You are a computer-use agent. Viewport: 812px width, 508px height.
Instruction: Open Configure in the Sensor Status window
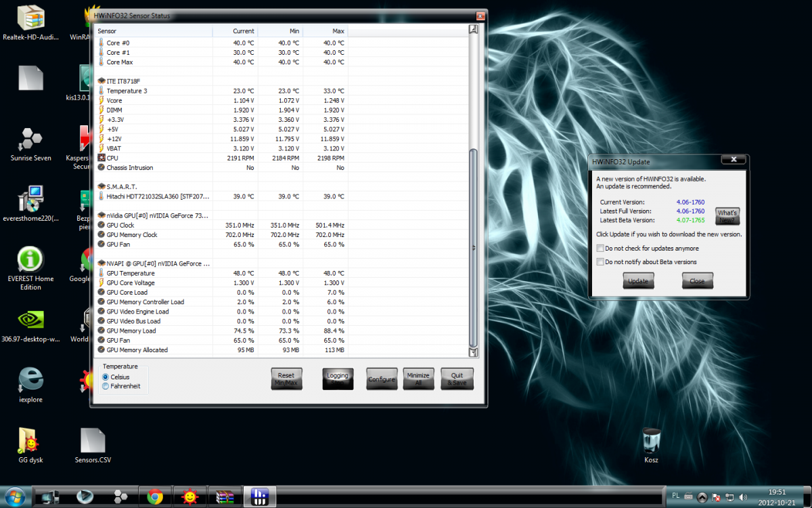coord(382,379)
